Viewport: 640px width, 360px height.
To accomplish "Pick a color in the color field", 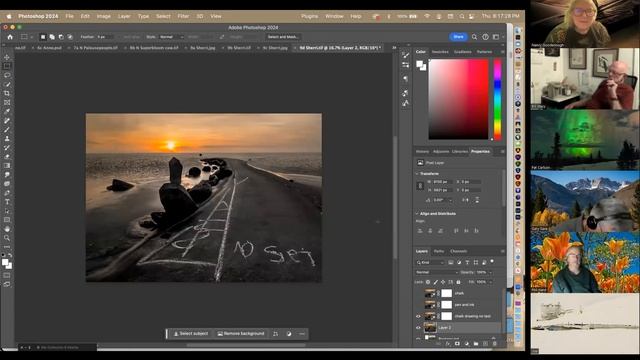I will click(x=458, y=99).
